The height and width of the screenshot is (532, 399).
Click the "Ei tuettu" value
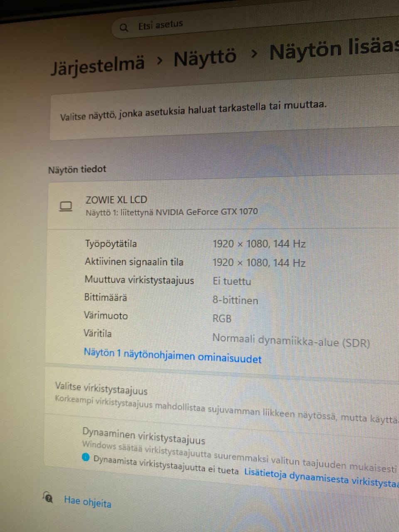pos(232,281)
